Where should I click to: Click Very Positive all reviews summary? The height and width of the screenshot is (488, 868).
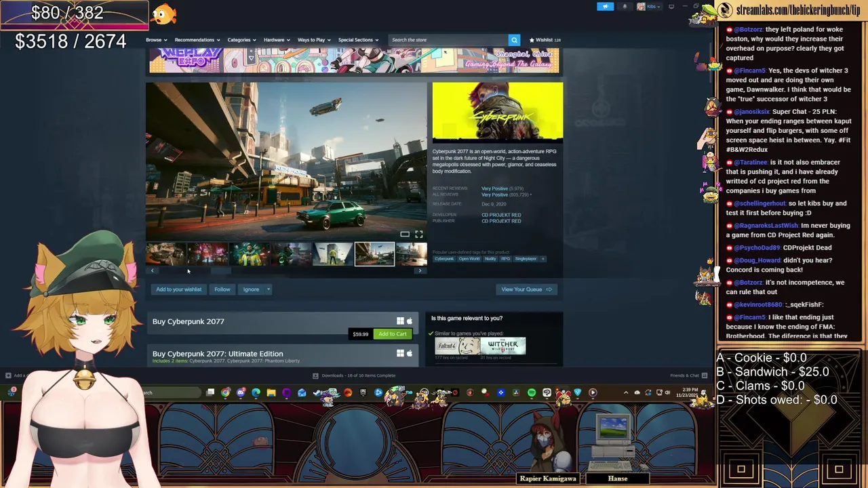[494, 195]
